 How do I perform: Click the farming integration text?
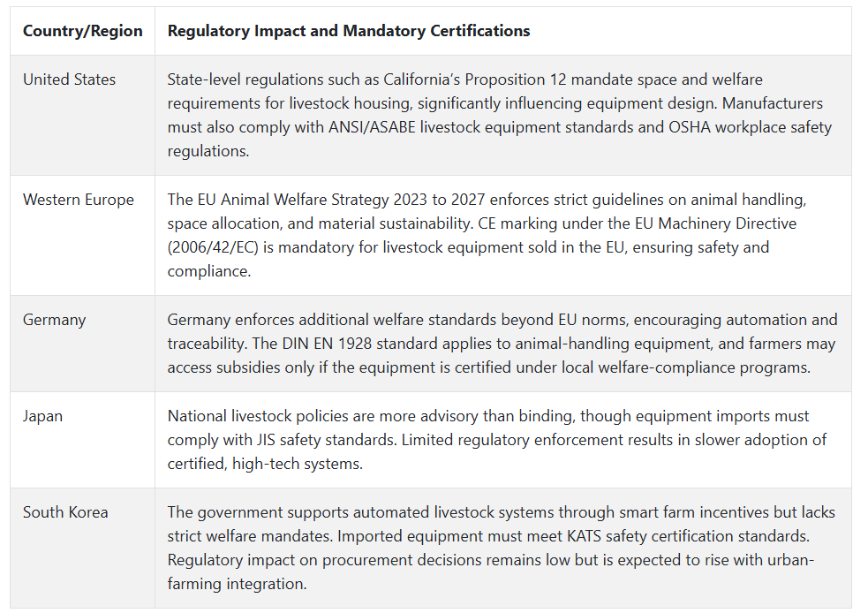click(x=237, y=584)
